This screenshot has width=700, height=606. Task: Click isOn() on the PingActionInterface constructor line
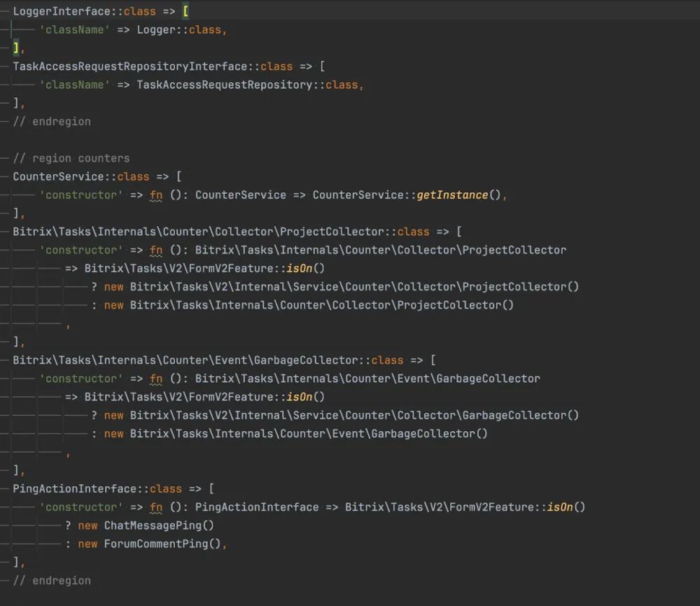pyautogui.click(x=566, y=507)
